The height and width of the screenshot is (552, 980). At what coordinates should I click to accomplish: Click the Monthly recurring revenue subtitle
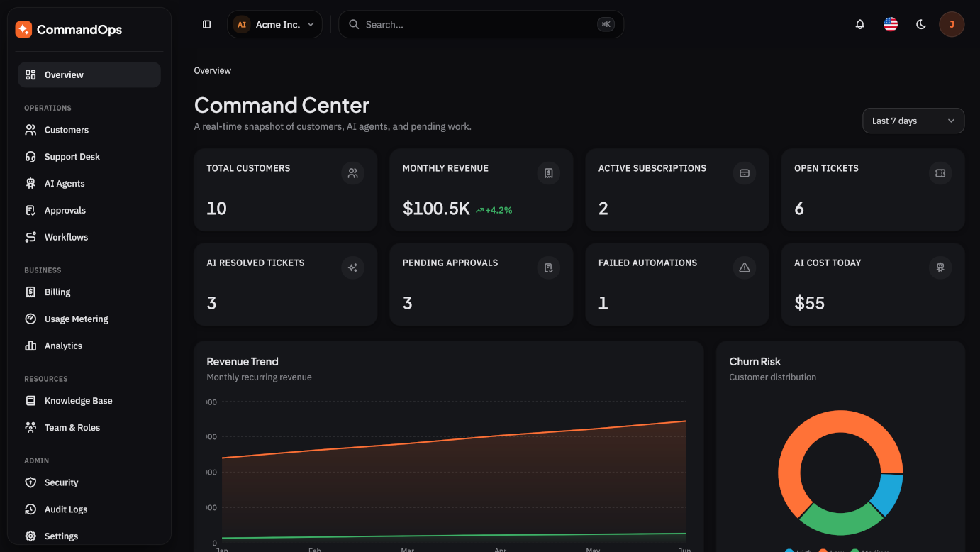click(x=259, y=377)
